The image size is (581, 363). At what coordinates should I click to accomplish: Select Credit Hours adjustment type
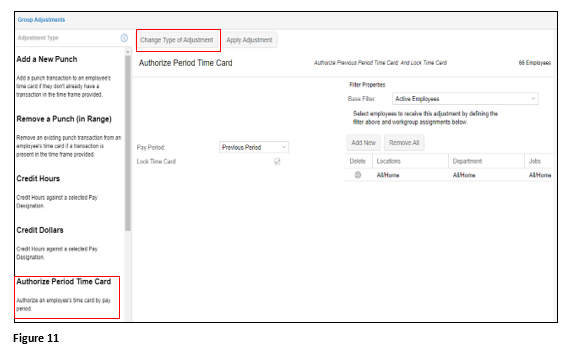[x=38, y=179]
